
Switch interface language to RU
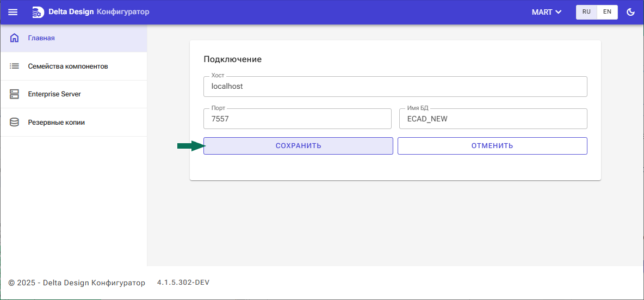pyautogui.click(x=586, y=12)
